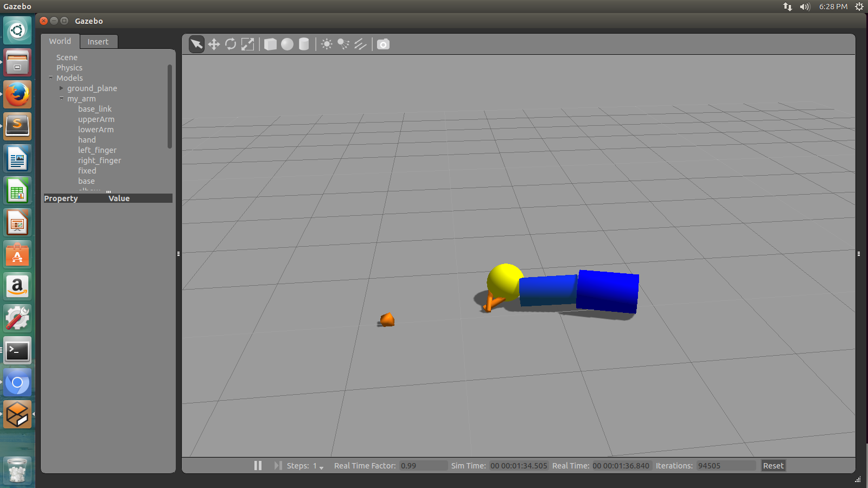This screenshot has height=488, width=868.
Task: Launch Firefox from the launcher
Action: [17, 94]
